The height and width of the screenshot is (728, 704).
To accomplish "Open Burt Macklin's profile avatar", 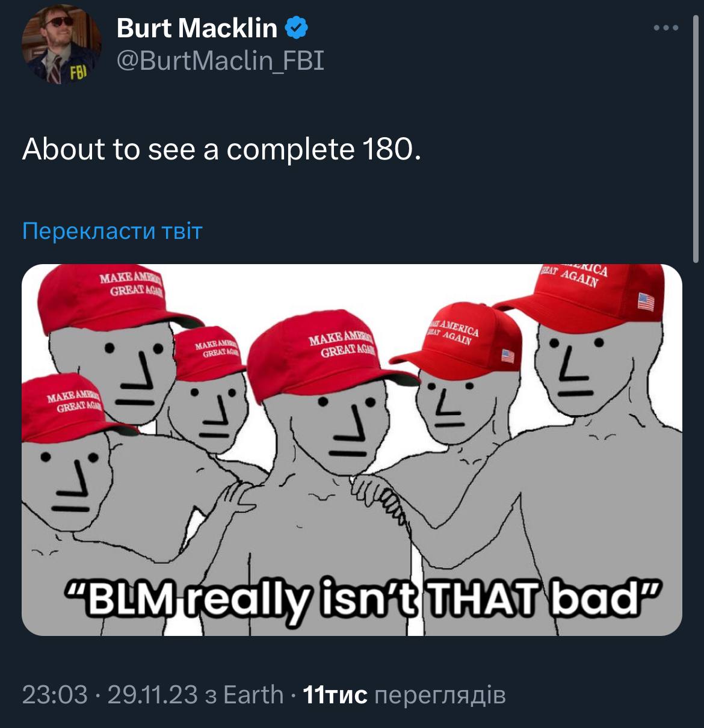I will coord(61,45).
